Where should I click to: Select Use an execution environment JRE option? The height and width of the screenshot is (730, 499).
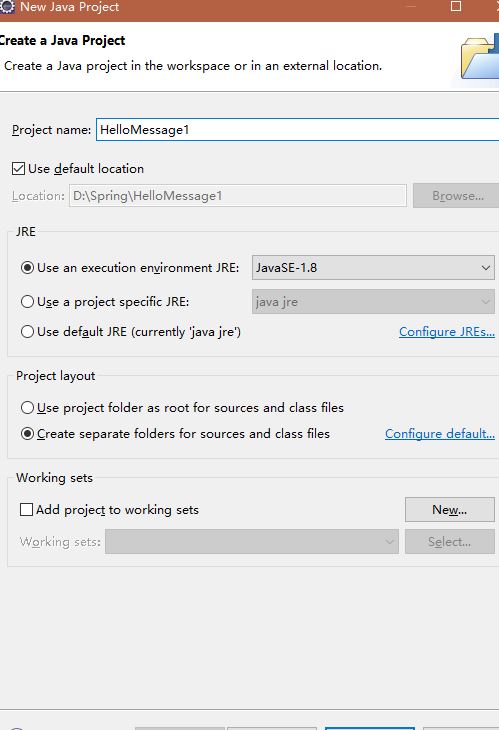click(27, 268)
